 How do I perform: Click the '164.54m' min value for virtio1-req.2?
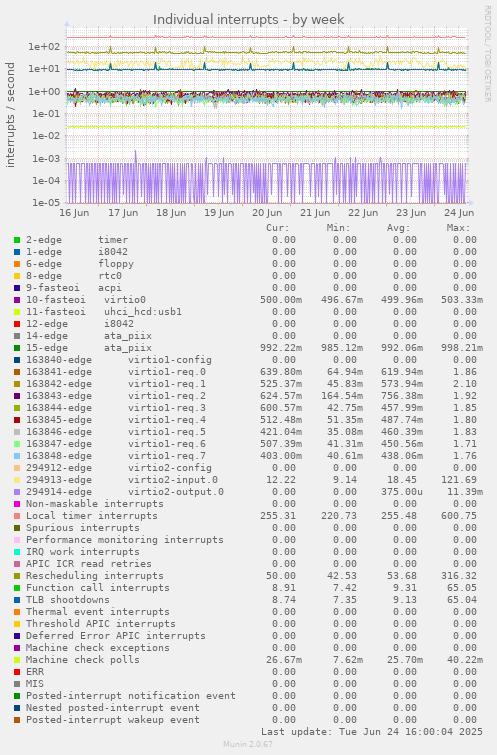click(x=341, y=396)
